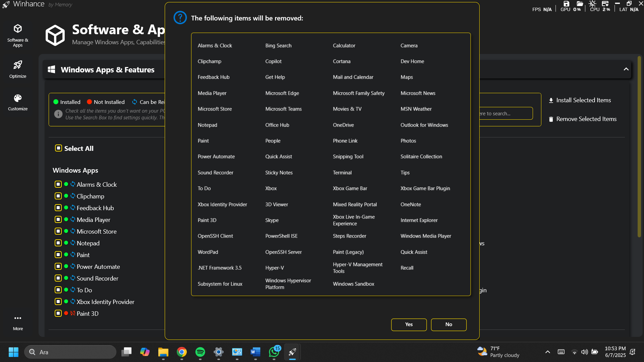The image size is (644, 362).
Task: Click Winhance rocket icon on taskbar
Action: (292, 352)
